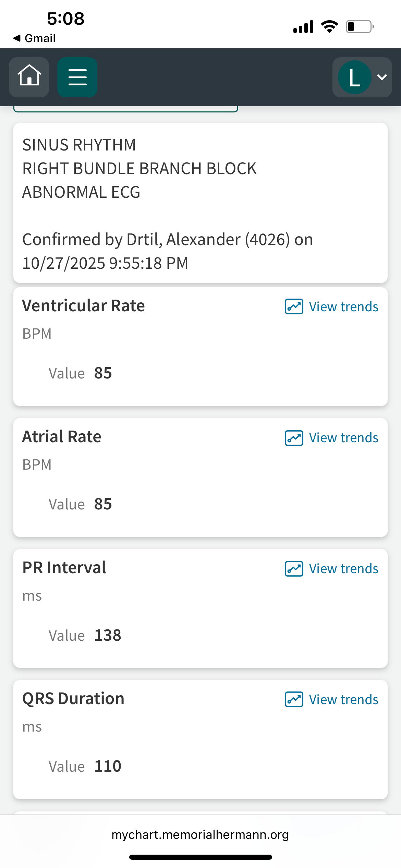Tap the ECG interpretation narrative card
This screenshot has width=401, height=868.
pyautogui.click(x=200, y=203)
